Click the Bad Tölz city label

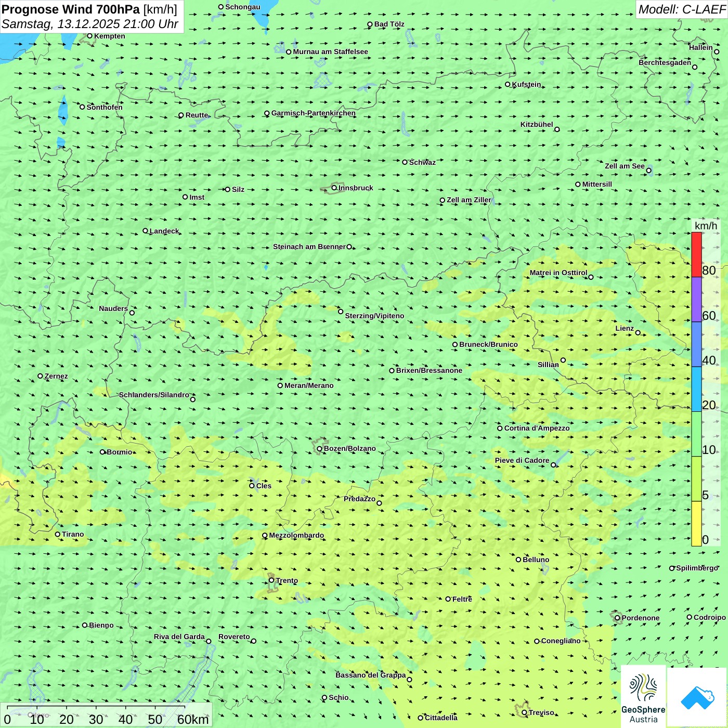tap(389, 24)
